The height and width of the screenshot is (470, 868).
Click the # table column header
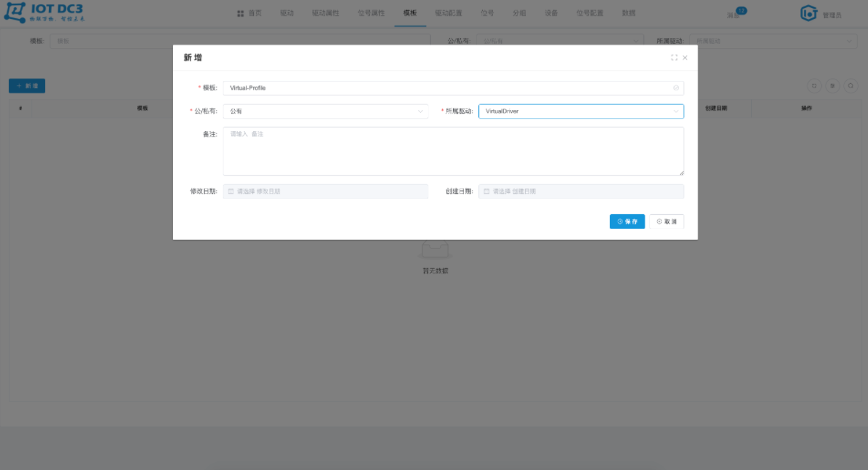[20, 109]
